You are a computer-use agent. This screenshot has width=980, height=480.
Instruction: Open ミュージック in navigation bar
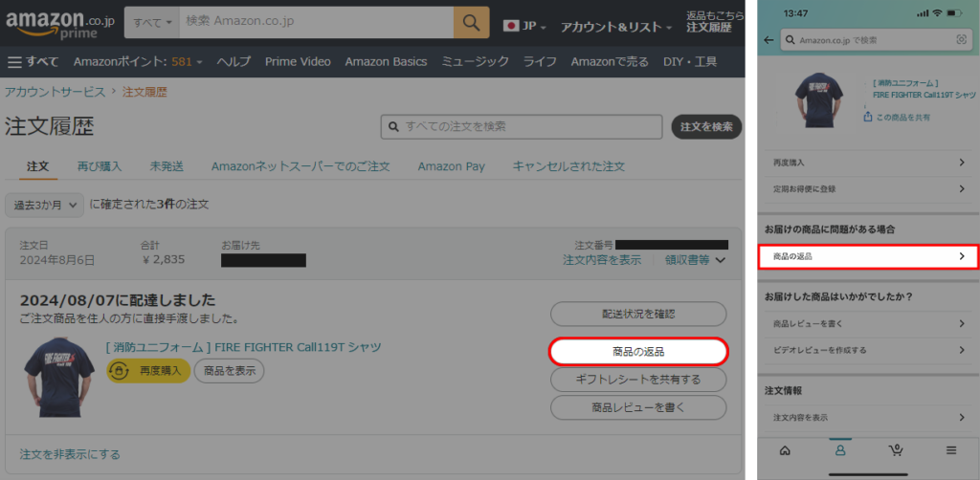tap(475, 61)
